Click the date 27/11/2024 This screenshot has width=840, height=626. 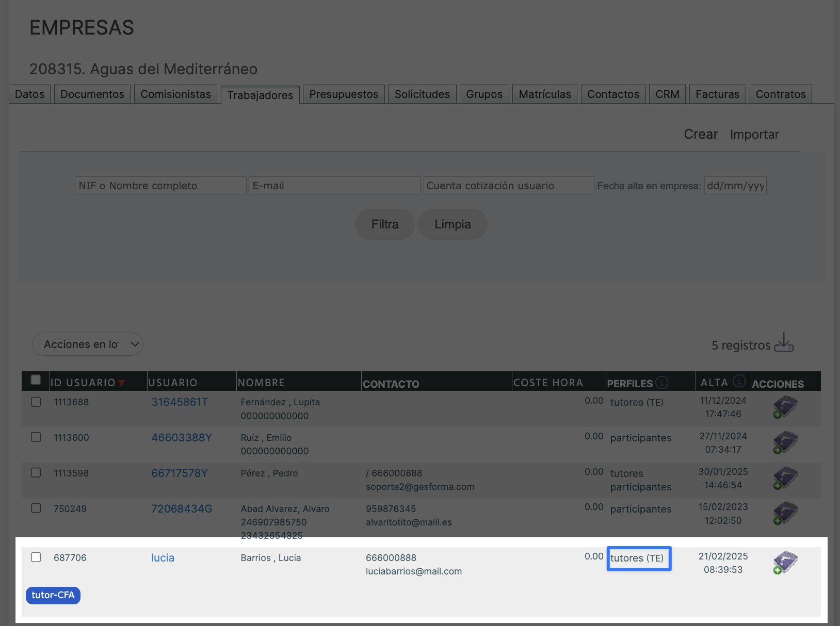point(723,436)
